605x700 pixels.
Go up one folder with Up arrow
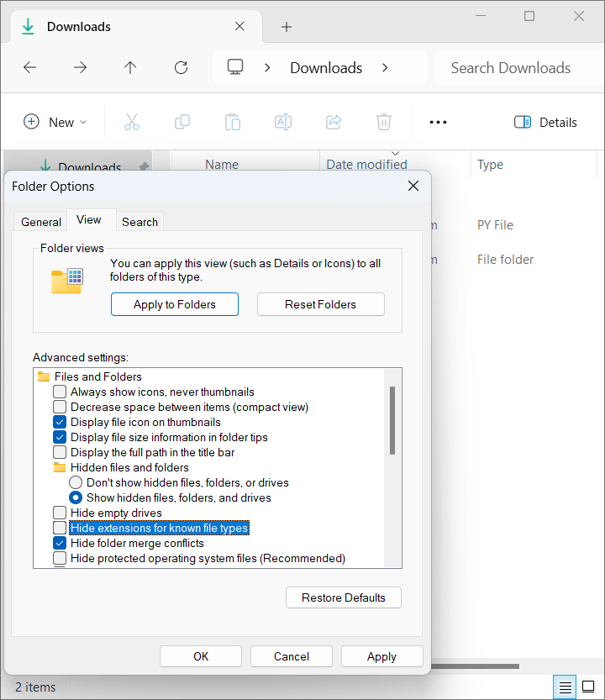[x=130, y=68]
